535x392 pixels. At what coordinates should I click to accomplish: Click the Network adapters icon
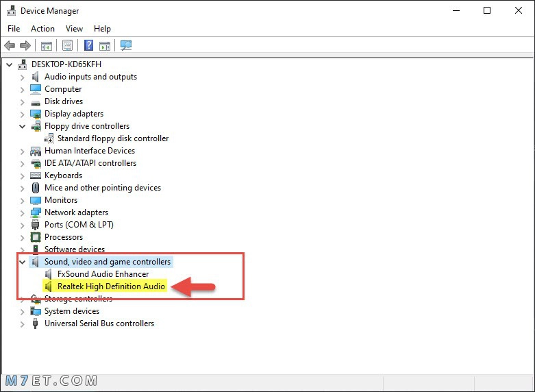36,212
